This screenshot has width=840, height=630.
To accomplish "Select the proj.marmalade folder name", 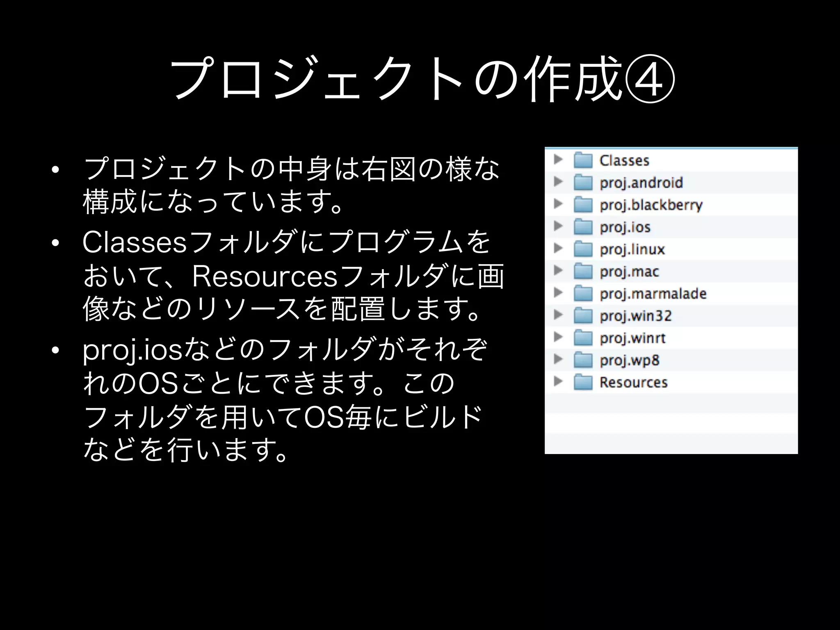I will (x=653, y=294).
